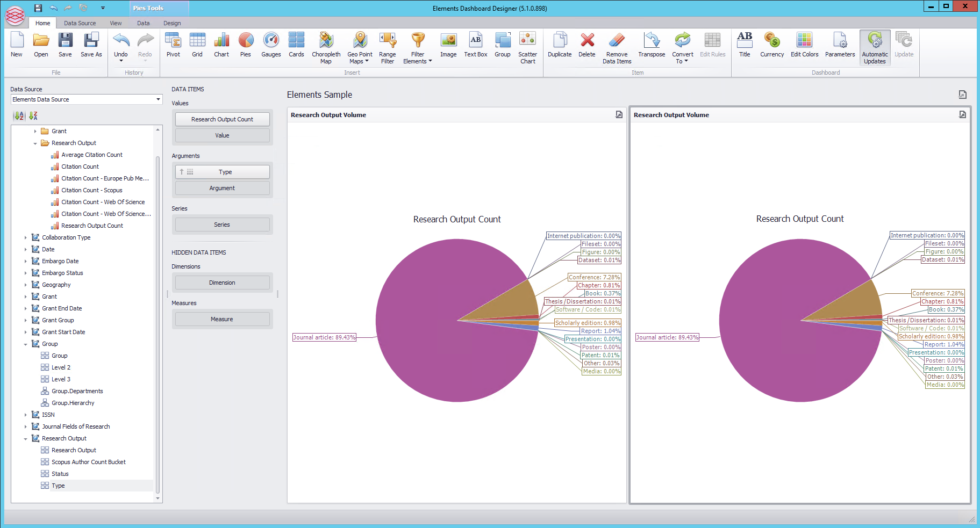This screenshot has width=980, height=528.
Task: Click the Range Filter icon
Action: (387, 46)
